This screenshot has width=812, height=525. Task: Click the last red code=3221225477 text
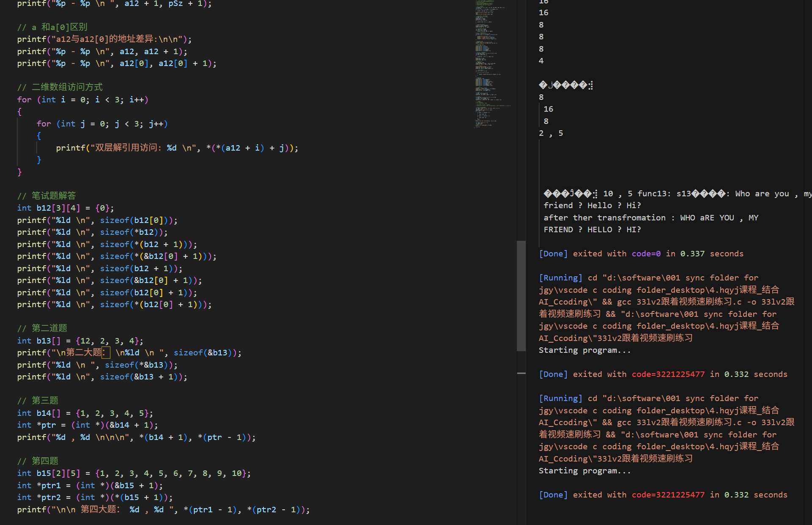pyautogui.click(x=668, y=495)
